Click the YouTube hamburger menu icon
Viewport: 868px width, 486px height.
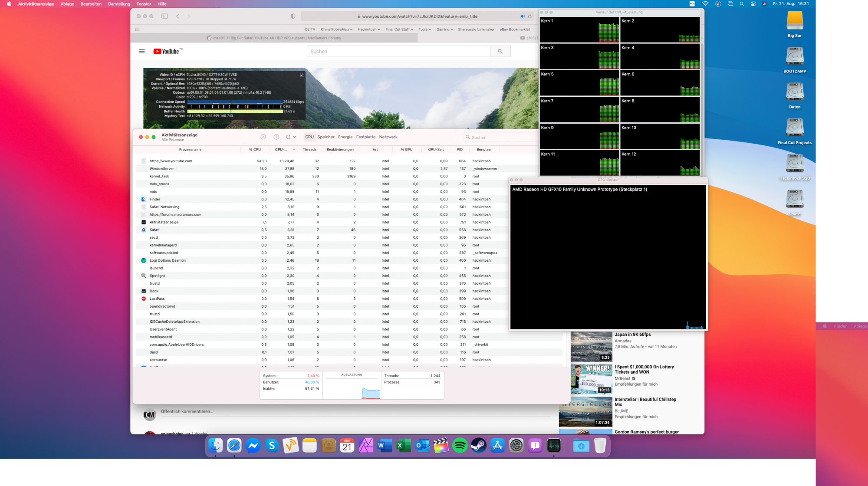141,51
